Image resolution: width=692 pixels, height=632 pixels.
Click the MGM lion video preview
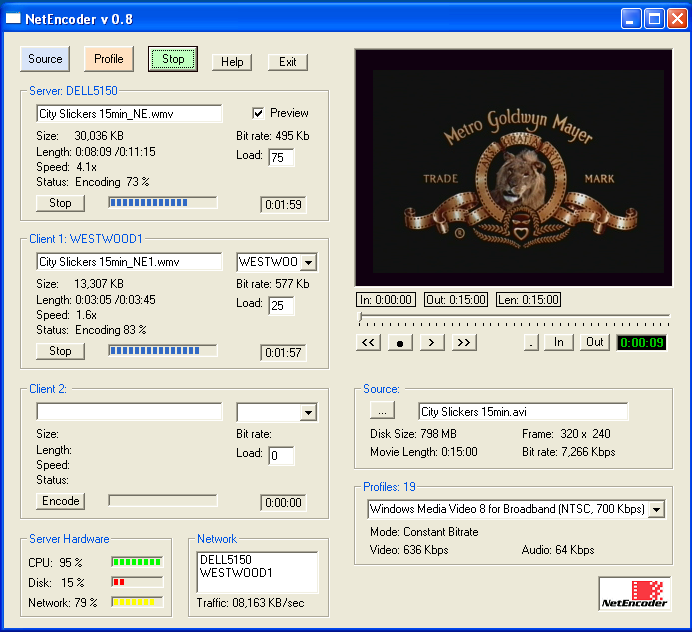coord(514,168)
